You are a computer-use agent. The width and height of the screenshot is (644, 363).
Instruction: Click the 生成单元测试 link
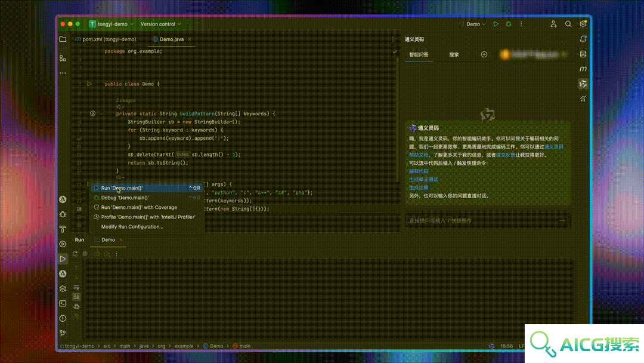tap(423, 180)
